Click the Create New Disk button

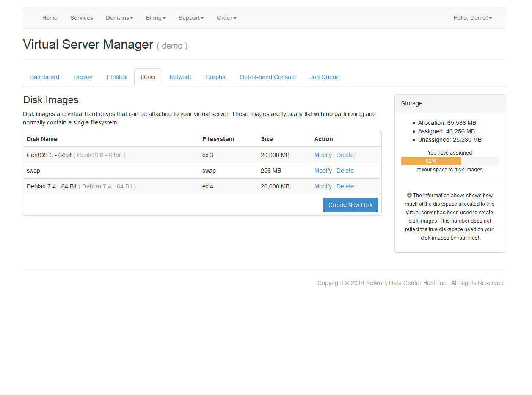350,205
